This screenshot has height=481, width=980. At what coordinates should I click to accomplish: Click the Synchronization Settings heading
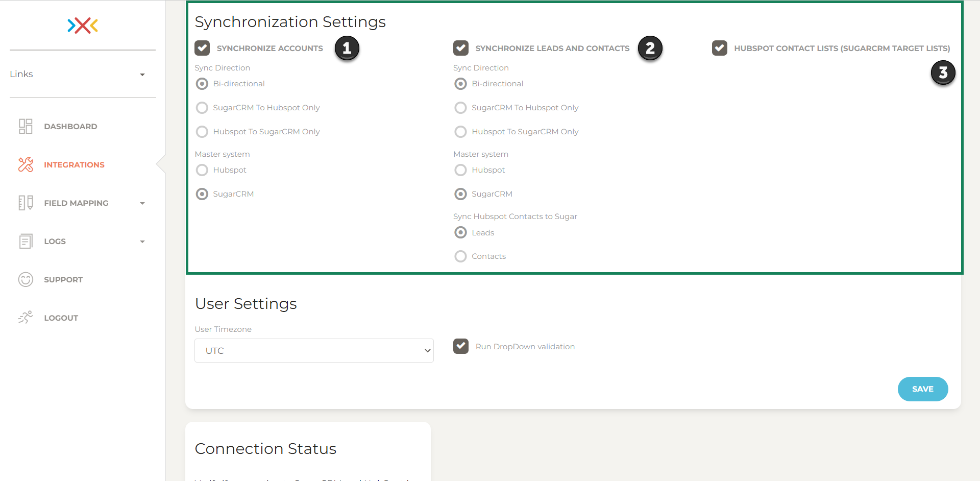[290, 22]
